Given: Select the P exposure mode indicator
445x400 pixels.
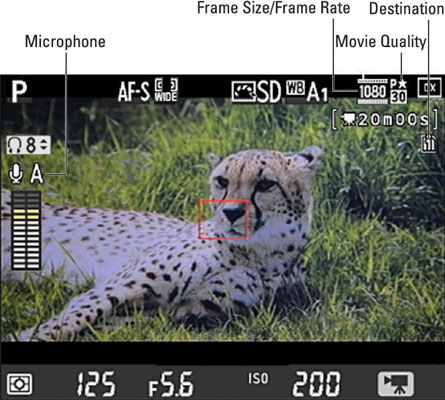Looking at the screenshot, I should click(19, 92).
